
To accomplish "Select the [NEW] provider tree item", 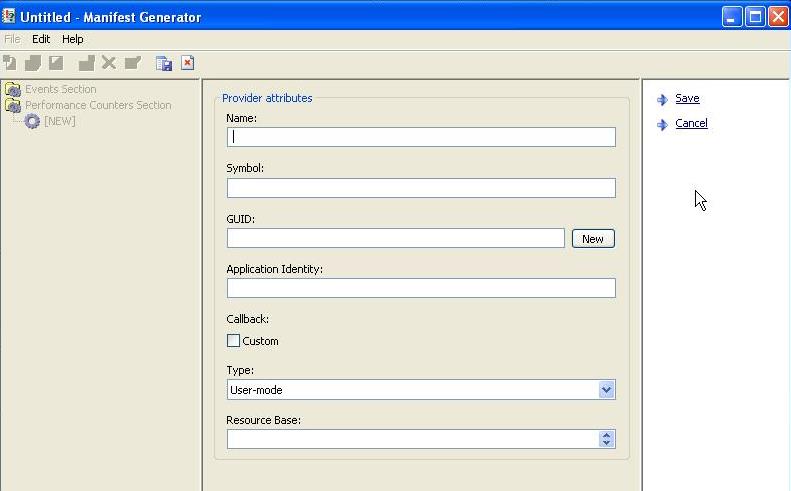I will 60,121.
